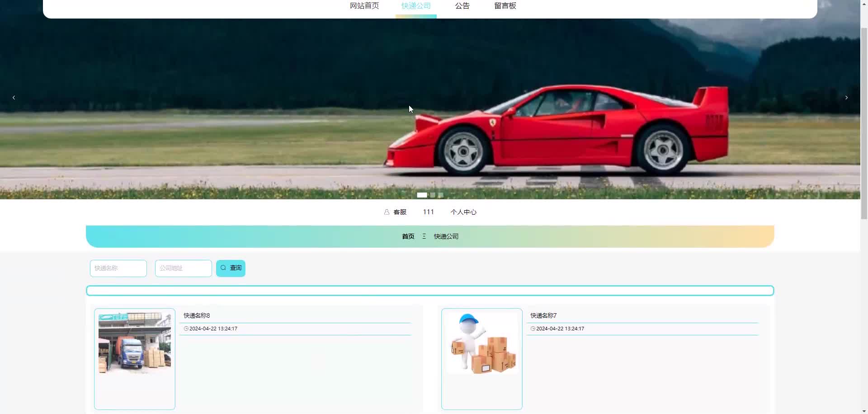This screenshot has height=414, width=868.
Task: Open 客服 customer service link
Action: pos(400,212)
